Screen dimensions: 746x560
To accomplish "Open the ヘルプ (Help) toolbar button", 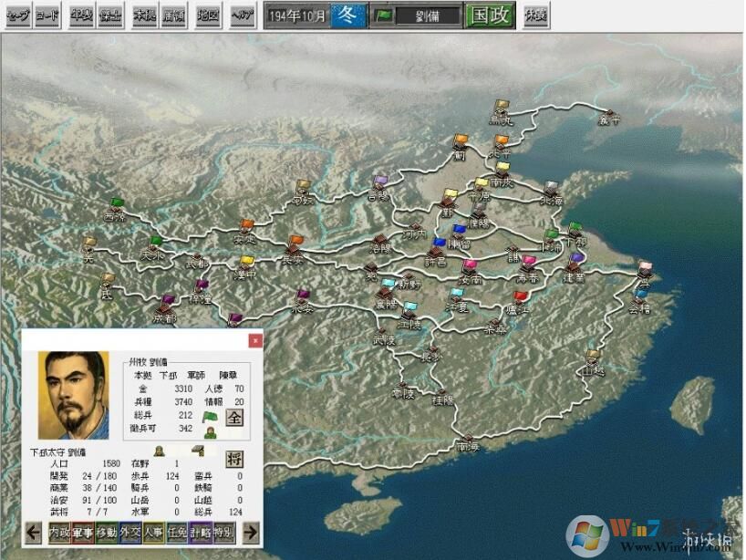I will click(x=242, y=16).
